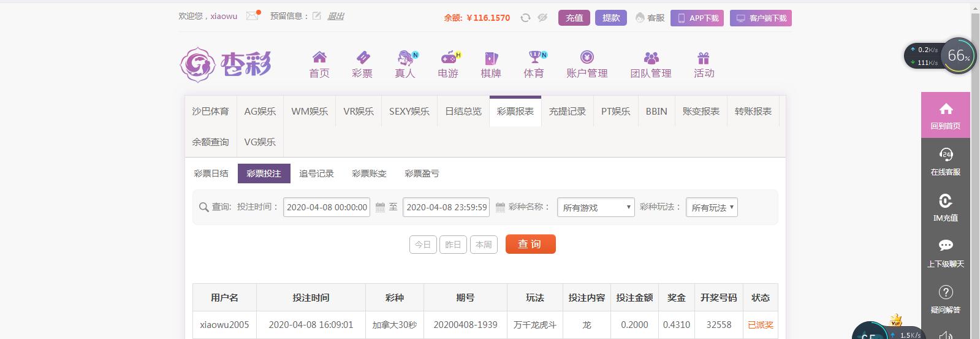This screenshot has height=339, width=980.
Task: Open calendar icon after the end time field
Action: point(500,207)
